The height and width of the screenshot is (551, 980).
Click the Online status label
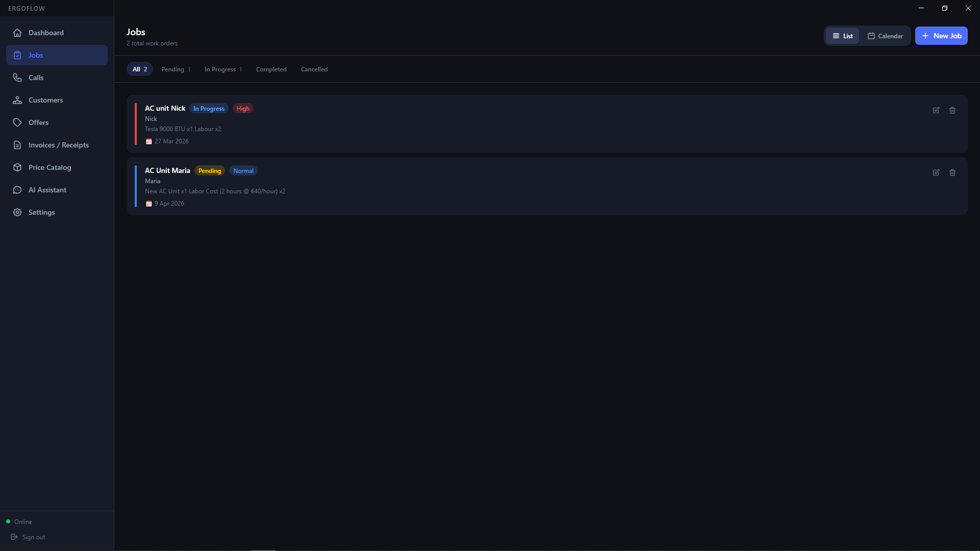pos(23,522)
